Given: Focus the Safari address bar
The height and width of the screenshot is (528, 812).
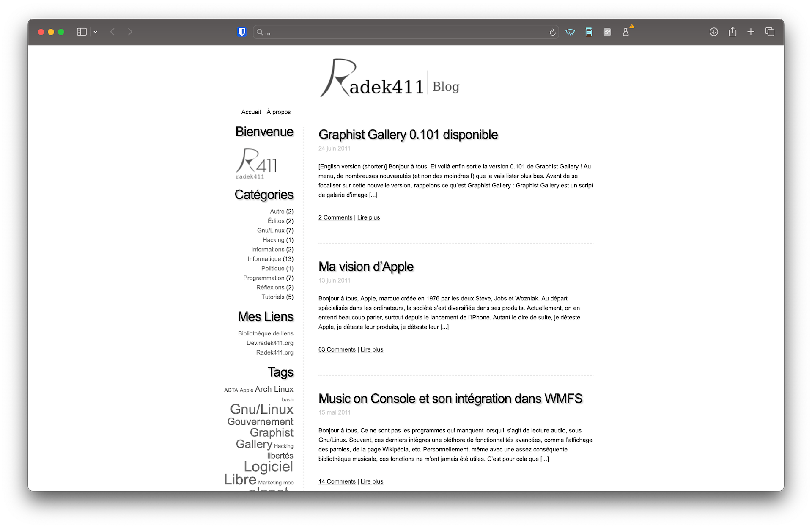Looking at the screenshot, I should [402, 32].
